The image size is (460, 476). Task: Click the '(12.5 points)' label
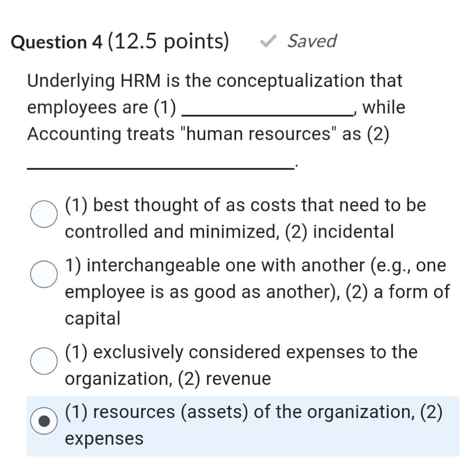click(x=171, y=41)
